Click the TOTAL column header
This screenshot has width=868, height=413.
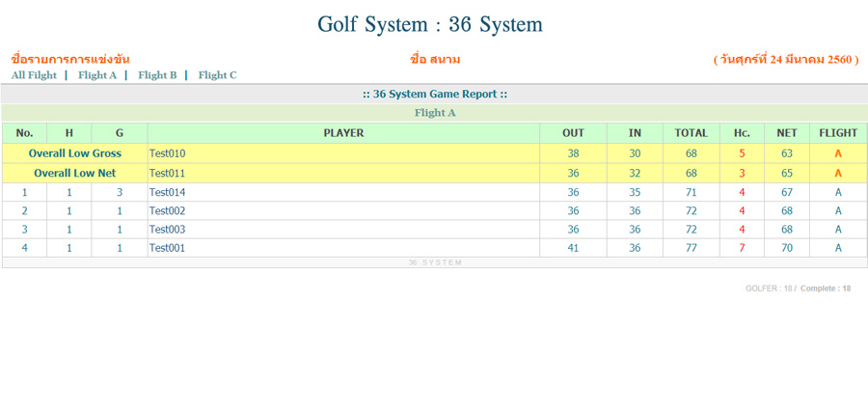(691, 133)
